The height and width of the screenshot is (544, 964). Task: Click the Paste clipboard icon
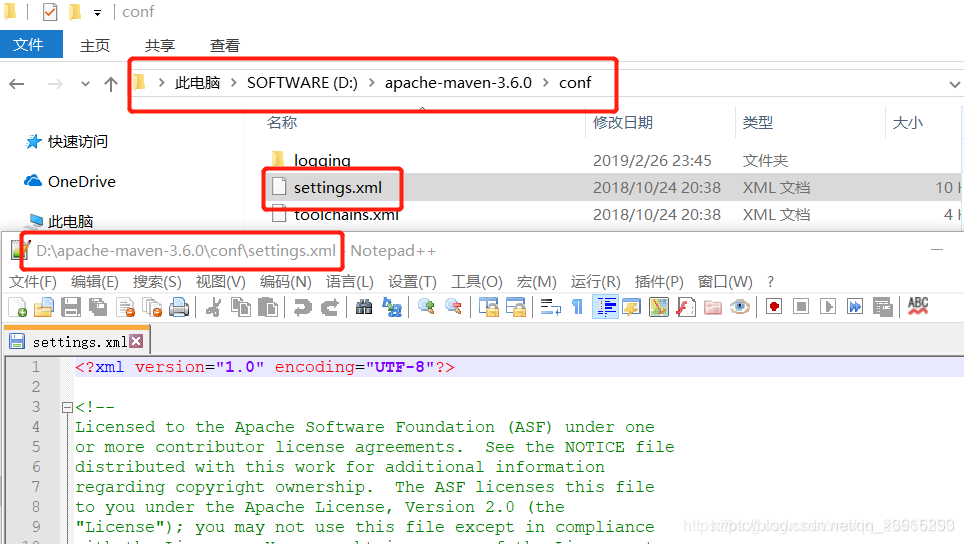click(267, 307)
